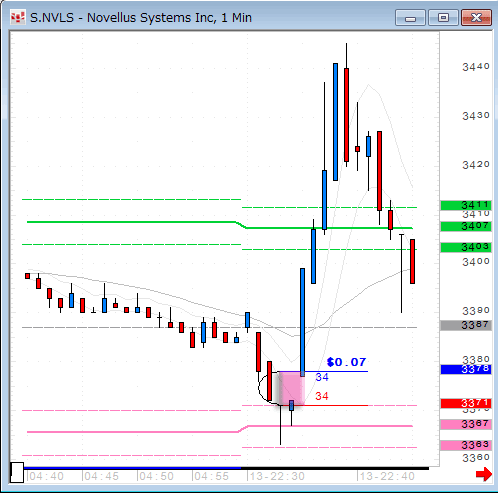
Task: Close the S.NVLS chart window
Action: 476,18
